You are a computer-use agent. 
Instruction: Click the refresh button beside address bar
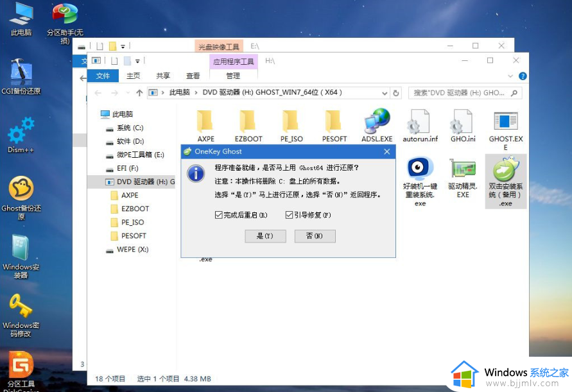point(396,93)
